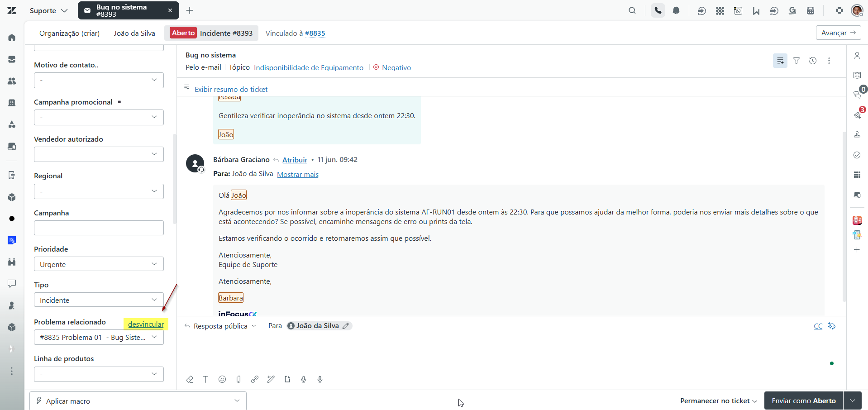The image size is (868, 410).
Task: Open topic Indisponibilidade de Equipamento
Action: coord(309,67)
